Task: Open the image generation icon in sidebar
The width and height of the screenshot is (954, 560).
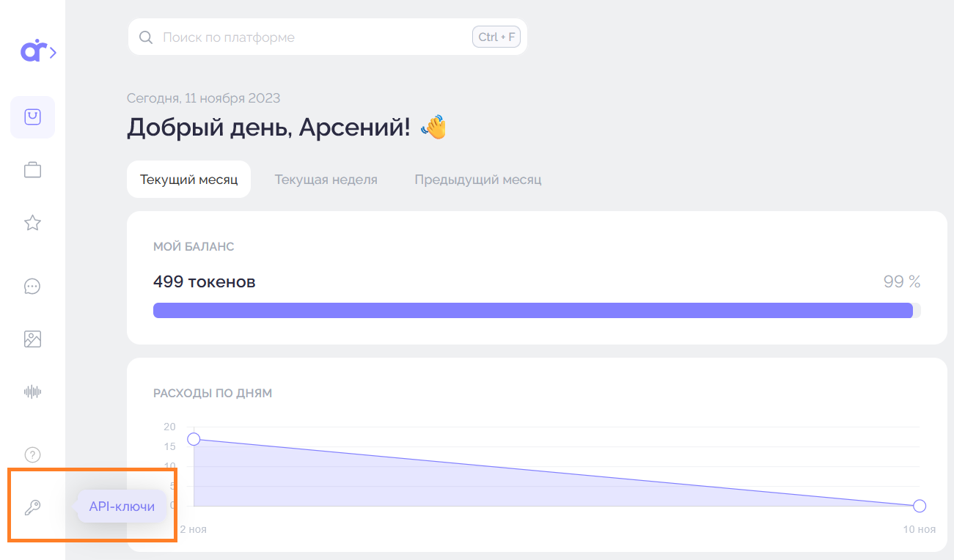Action: (x=32, y=339)
